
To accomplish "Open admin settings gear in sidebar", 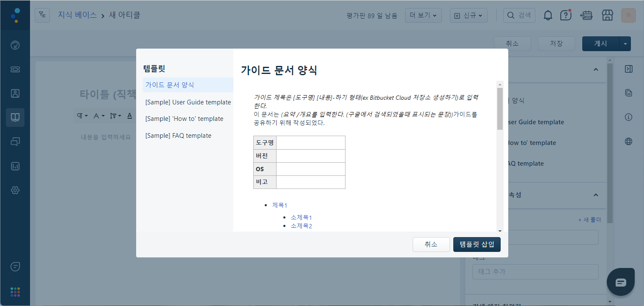I will coord(15,190).
